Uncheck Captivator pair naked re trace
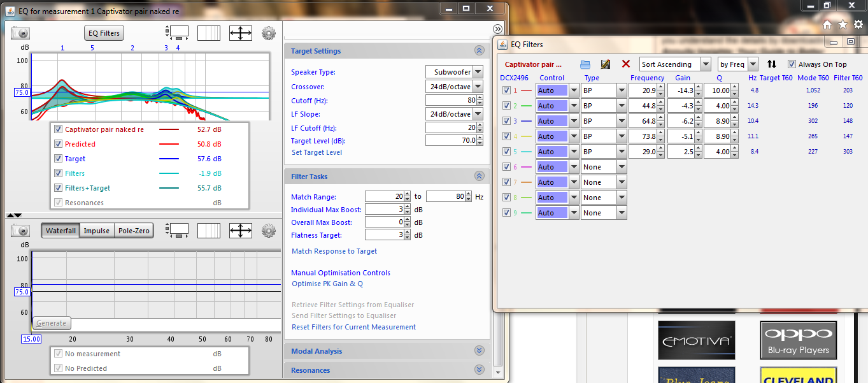 tap(59, 129)
